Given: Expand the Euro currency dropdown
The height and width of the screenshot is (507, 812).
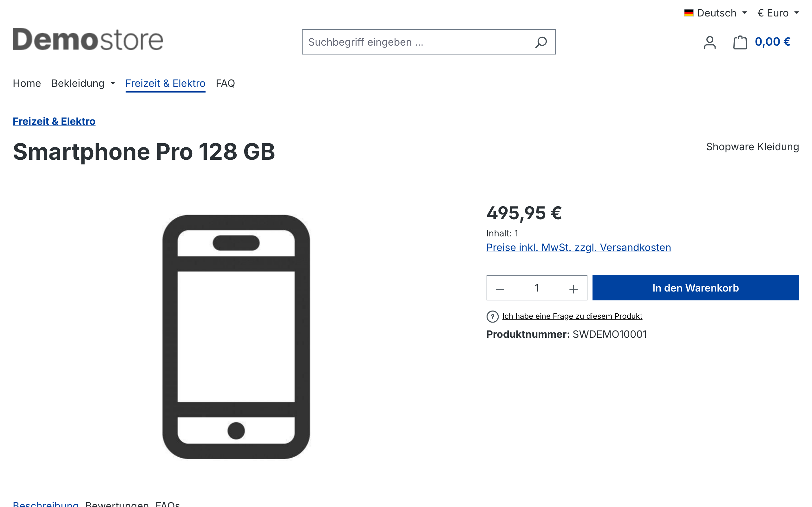Looking at the screenshot, I should tap(778, 13).
